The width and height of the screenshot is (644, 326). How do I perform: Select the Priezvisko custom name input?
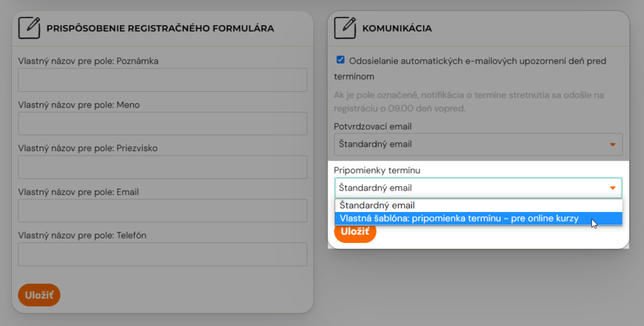coord(163,167)
